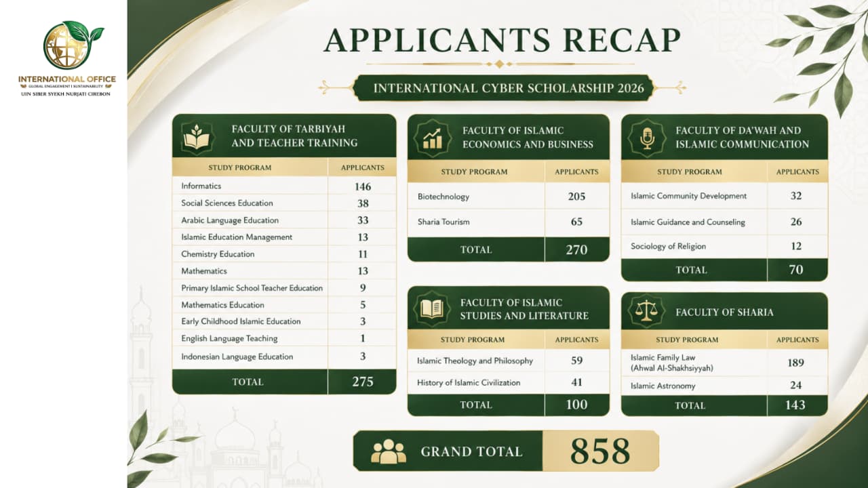The image size is (868, 488).
Task: Click the Tarbiyah faculty total 275
Action: (x=363, y=382)
